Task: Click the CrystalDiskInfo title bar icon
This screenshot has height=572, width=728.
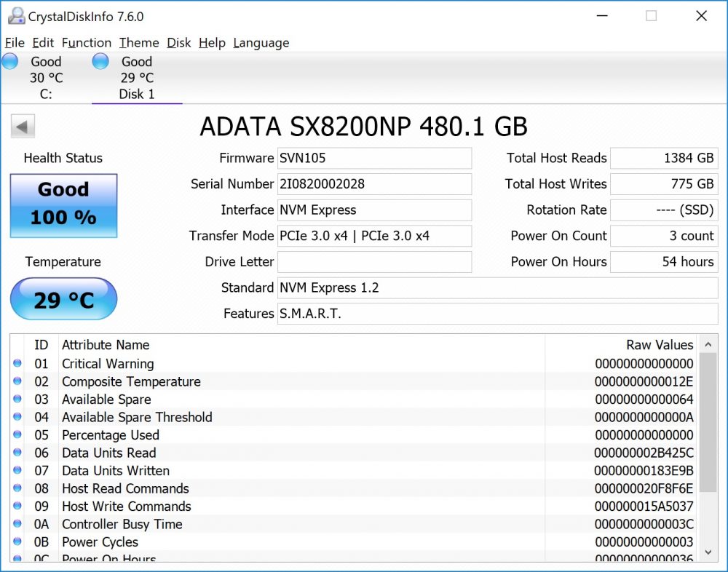Action: click(x=16, y=16)
